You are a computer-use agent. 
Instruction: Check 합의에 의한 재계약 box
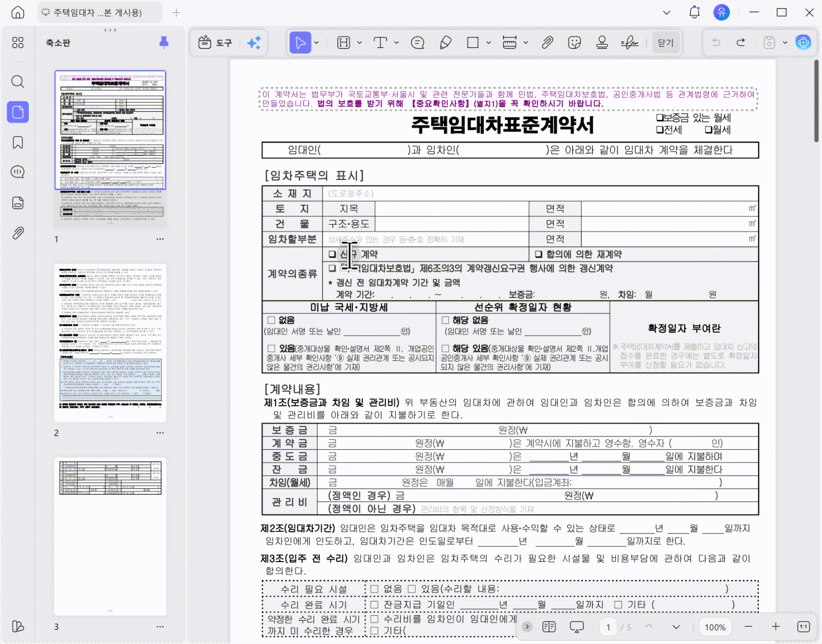(x=538, y=254)
